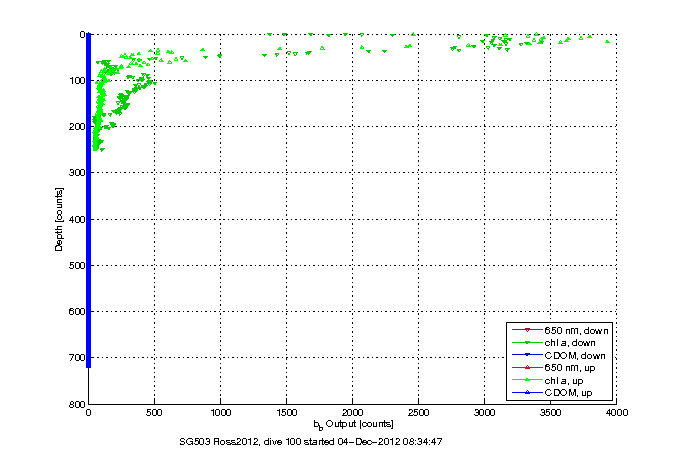Click the 1500 tick on Output axis

point(287,413)
